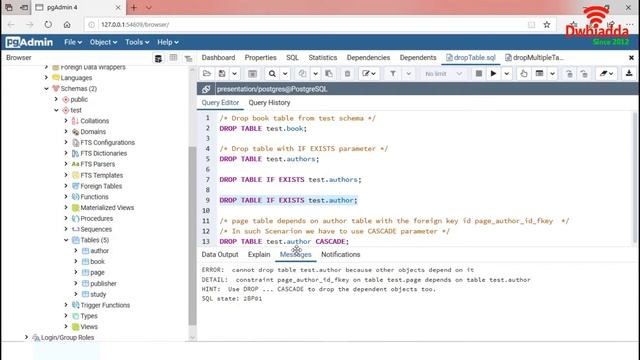Click the Browser Properties icon
Image resolution: width=640 pixels, height=360 pixels.
pos(158,58)
